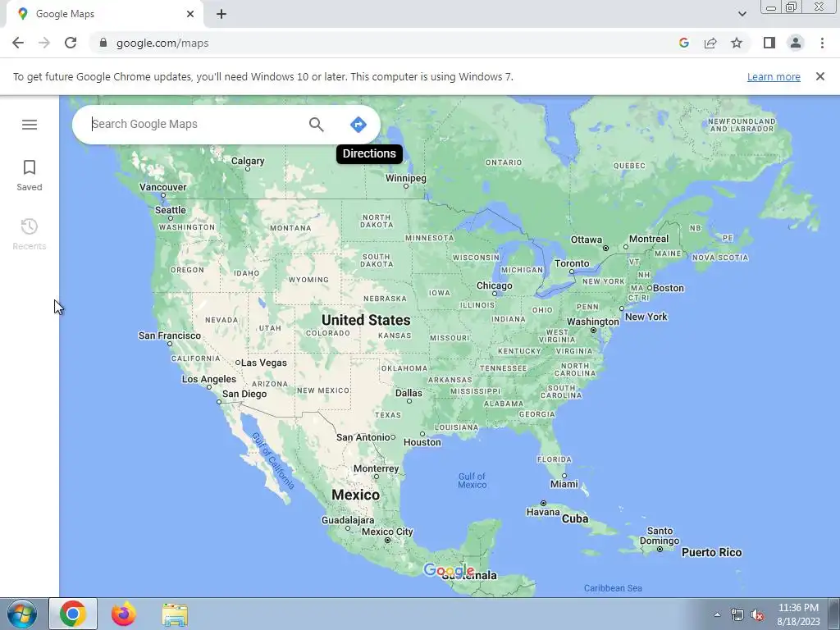Click the Miami city label
Viewport: 840px width, 630px height.
(x=564, y=484)
